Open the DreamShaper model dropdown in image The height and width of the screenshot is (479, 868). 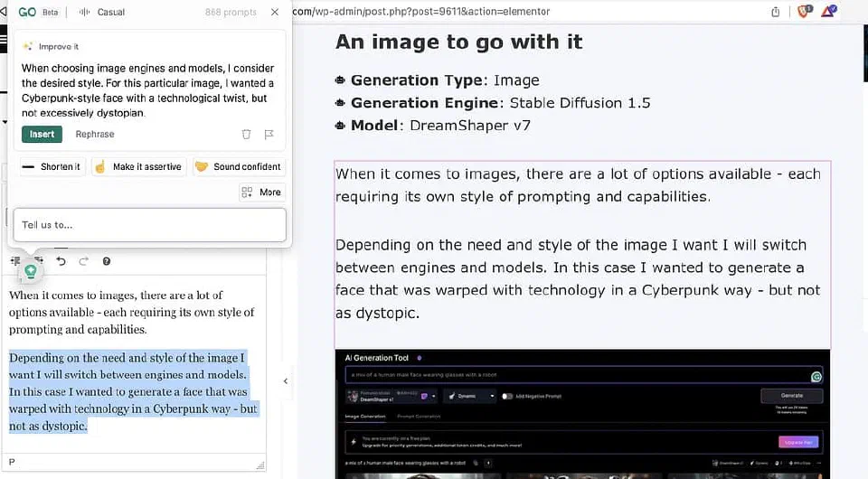tap(392, 396)
